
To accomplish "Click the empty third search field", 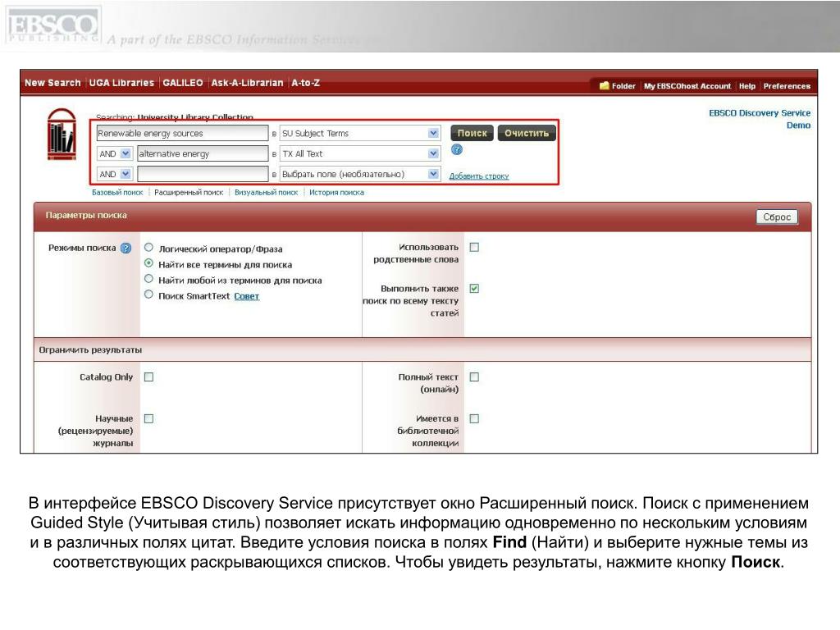I will pyautogui.click(x=203, y=174).
